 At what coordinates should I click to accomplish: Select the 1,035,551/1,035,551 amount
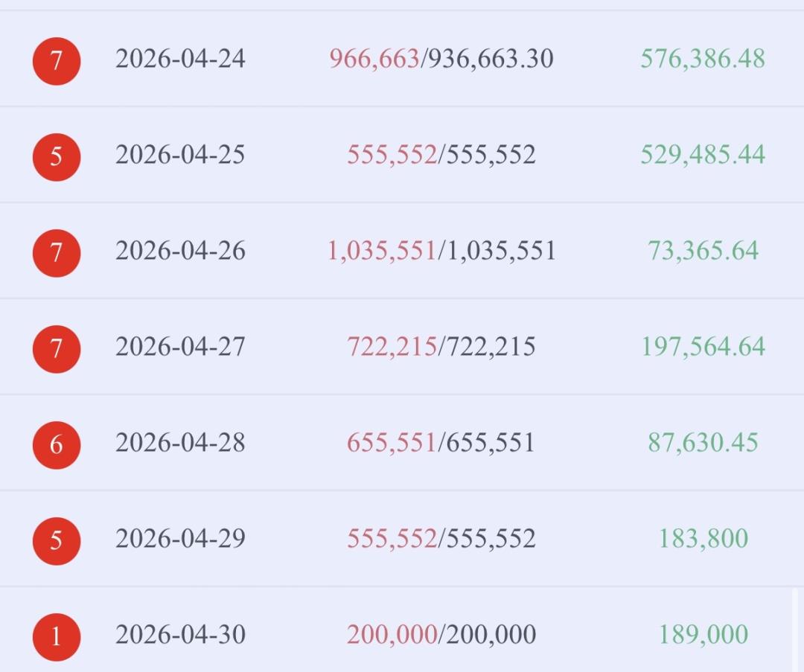441,251
